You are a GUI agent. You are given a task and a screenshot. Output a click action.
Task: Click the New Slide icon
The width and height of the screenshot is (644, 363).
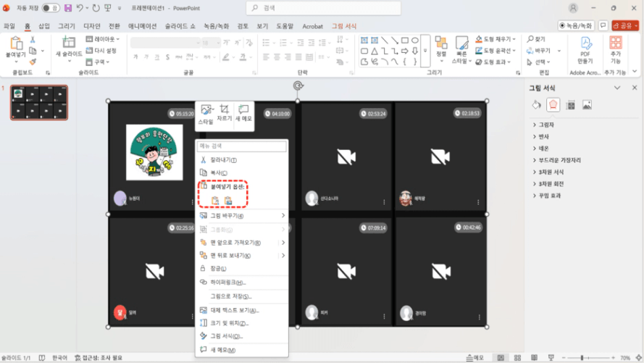tap(69, 43)
